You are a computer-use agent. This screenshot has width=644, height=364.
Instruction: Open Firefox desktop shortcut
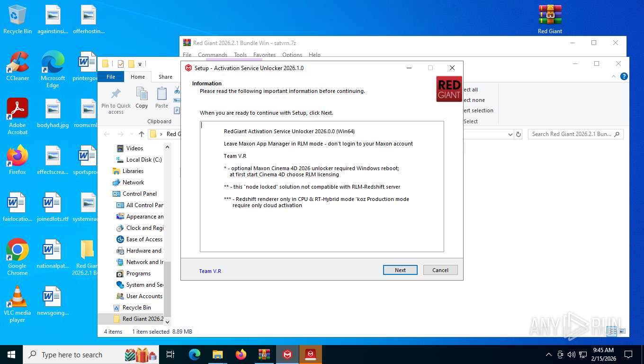point(18,160)
